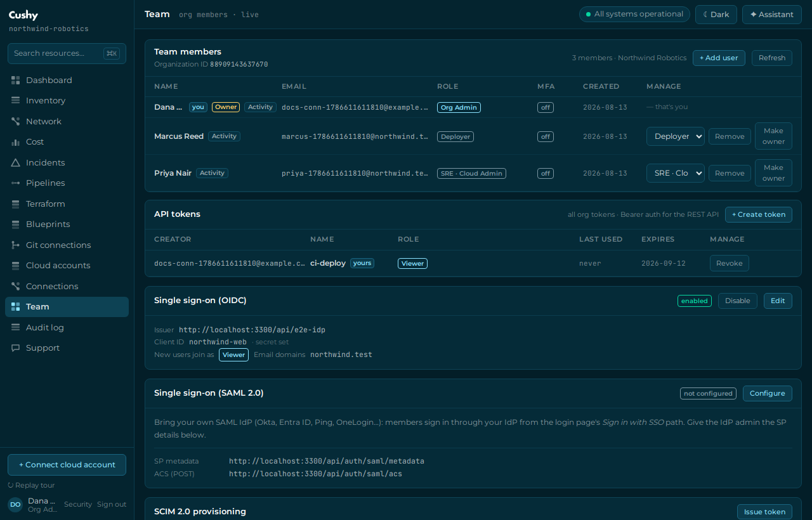Click the Git connections branch icon
This screenshot has height=520, width=812.
pyautogui.click(x=16, y=245)
